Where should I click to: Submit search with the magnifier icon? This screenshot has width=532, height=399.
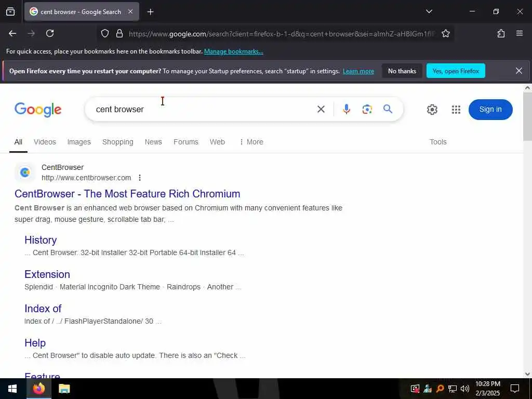coord(388,109)
